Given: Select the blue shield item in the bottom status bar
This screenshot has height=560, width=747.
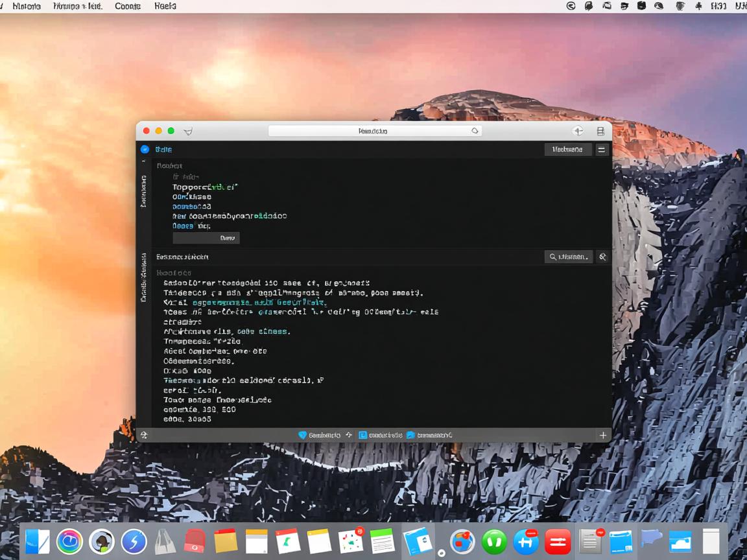Looking at the screenshot, I should [x=302, y=435].
